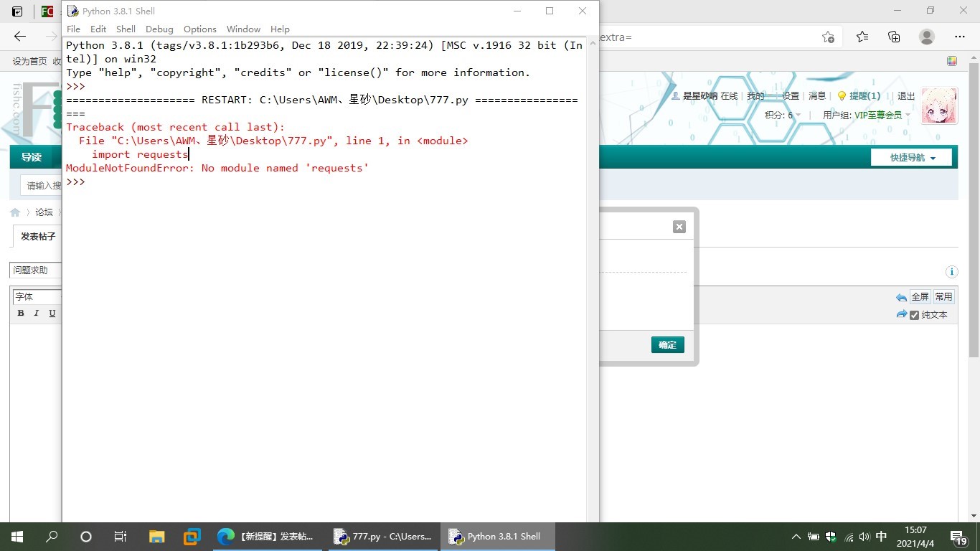Go back in the Edge browser

point(20,37)
